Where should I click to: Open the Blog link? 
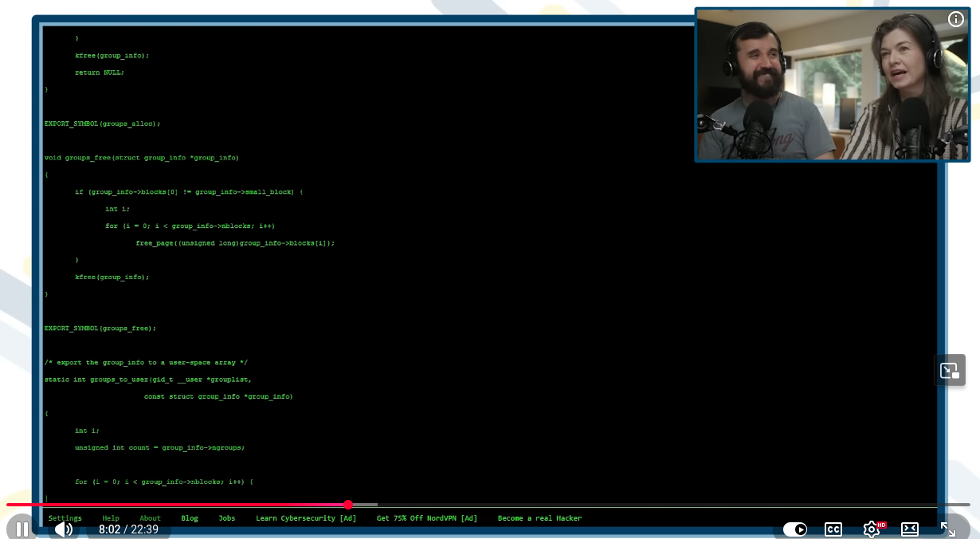point(190,518)
